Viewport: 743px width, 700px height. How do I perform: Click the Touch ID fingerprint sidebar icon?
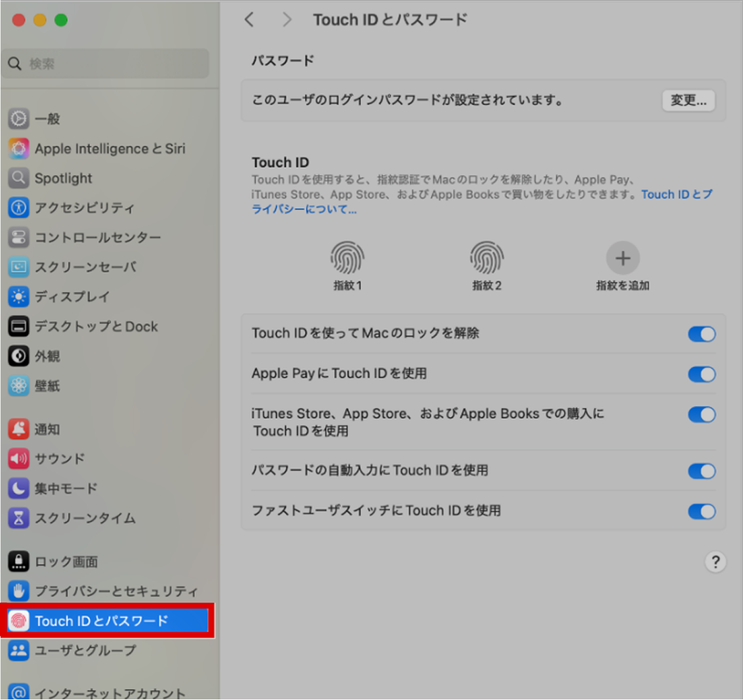point(18,621)
